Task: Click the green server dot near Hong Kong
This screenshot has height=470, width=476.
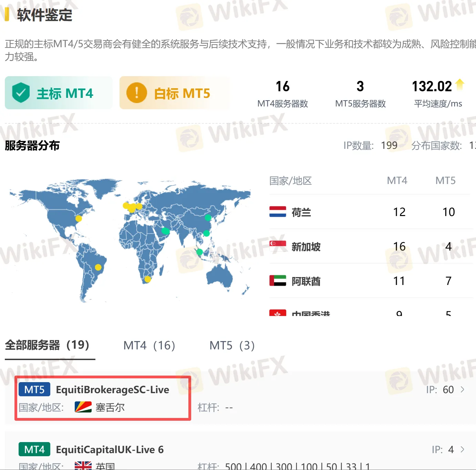Action: coord(206,233)
